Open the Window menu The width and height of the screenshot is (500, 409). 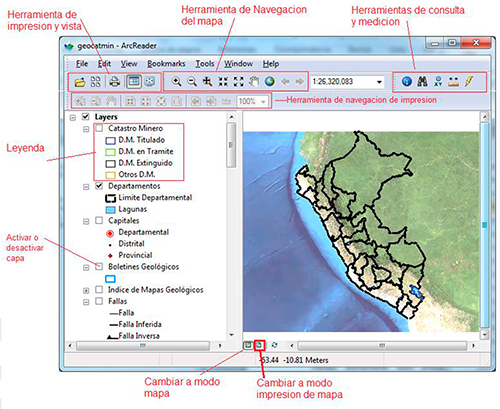click(x=238, y=64)
